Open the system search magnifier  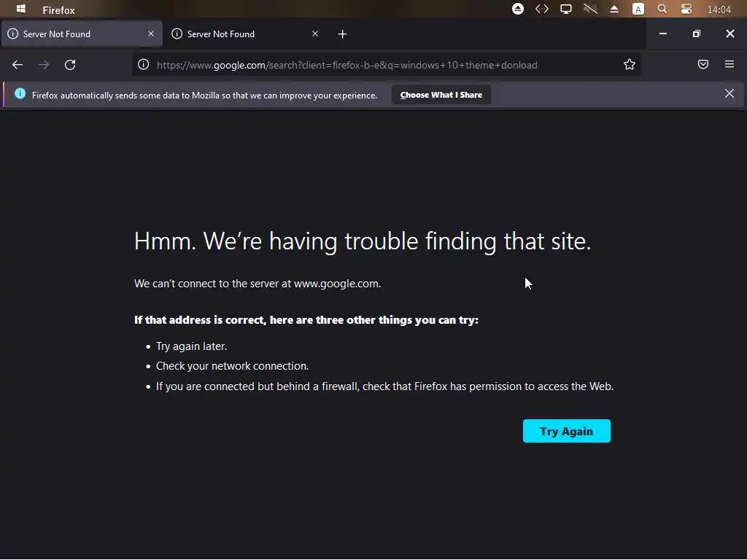pos(662,9)
